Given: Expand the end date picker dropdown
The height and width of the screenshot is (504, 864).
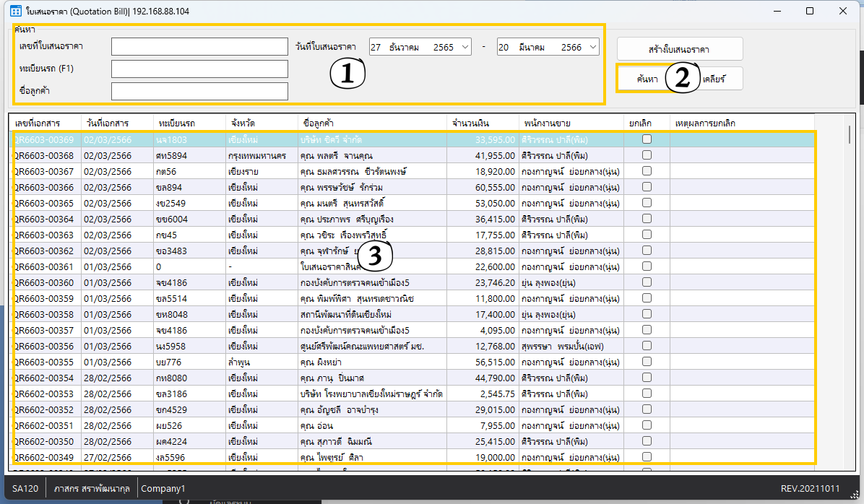Looking at the screenshot, I should click(592, 47).
